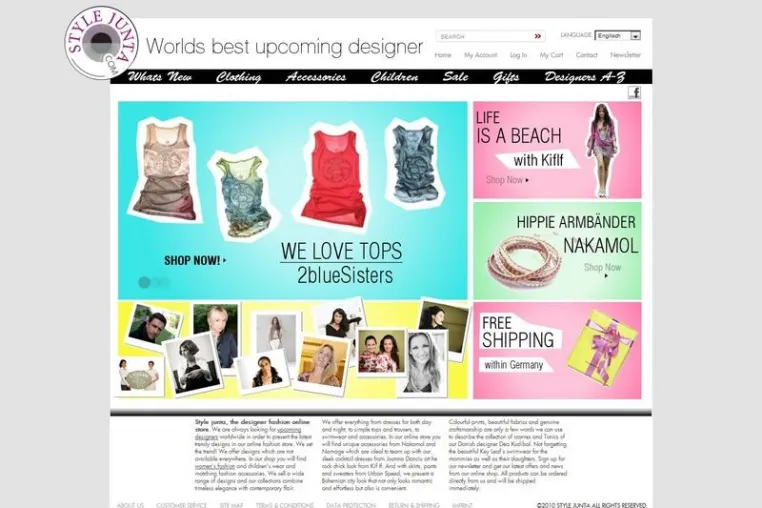
Task: Select the first carousel dot on banner
Action: click(144, 282)
